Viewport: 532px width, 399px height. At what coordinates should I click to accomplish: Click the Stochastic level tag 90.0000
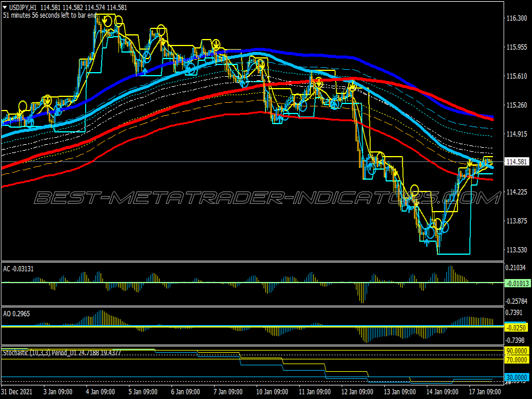click(x=517, y=351)
